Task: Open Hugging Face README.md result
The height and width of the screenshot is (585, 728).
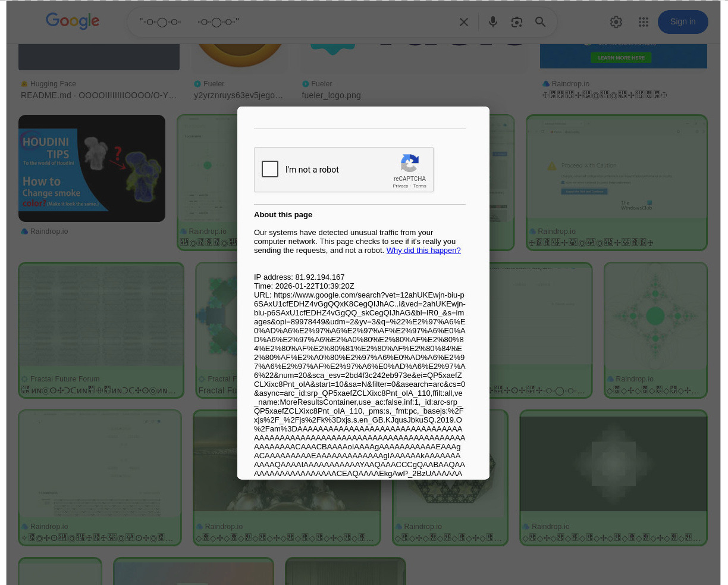Action: 98,95
